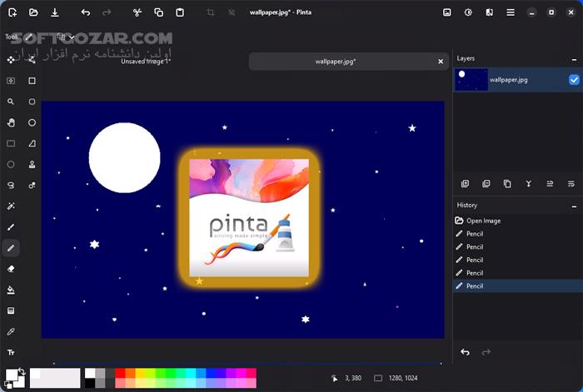The image size is (583, 392).
Task: Pick black from the color palette
Action: (90, 383)
